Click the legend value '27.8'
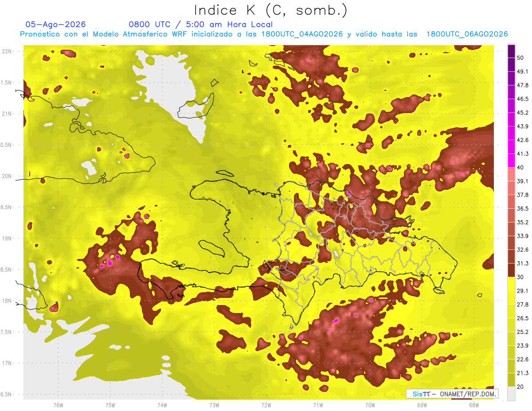532x411 pixels. [523, 305]
